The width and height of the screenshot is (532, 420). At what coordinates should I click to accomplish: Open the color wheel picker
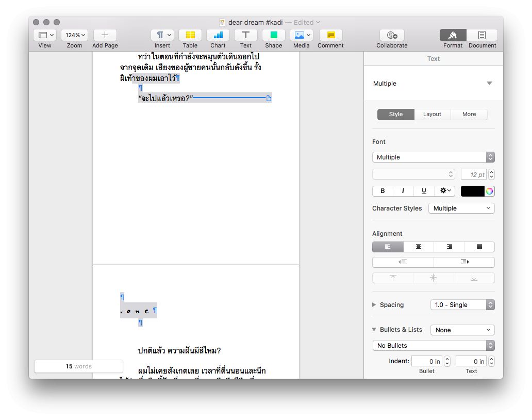tap(489, 191)
